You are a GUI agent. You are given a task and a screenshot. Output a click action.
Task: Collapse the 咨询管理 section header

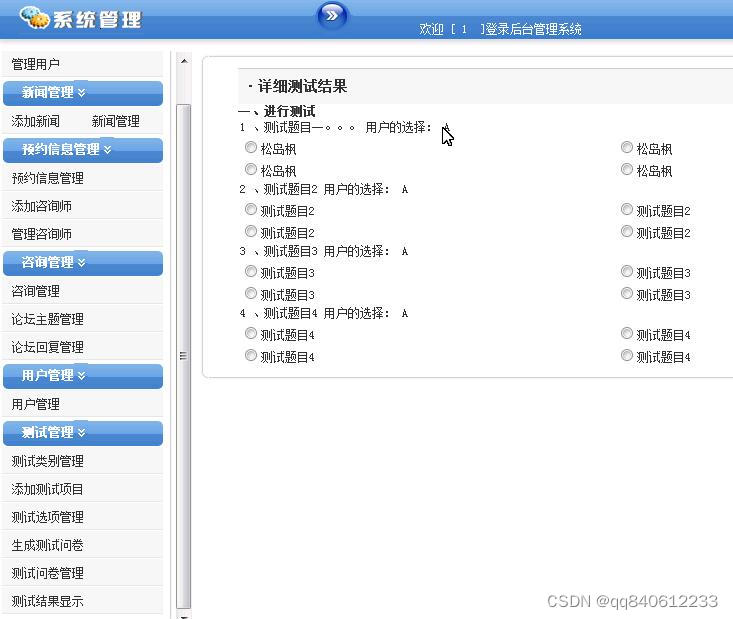click(83, 263)
